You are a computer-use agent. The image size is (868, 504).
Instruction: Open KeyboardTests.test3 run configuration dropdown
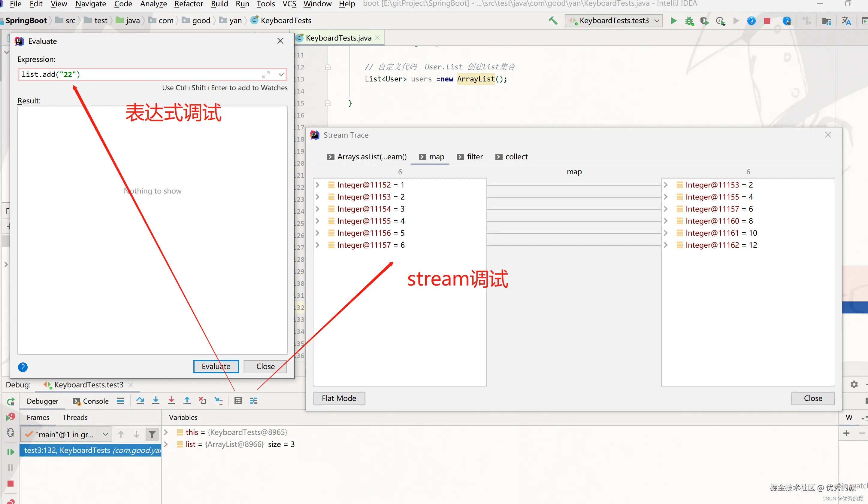(x=613, y=21)
